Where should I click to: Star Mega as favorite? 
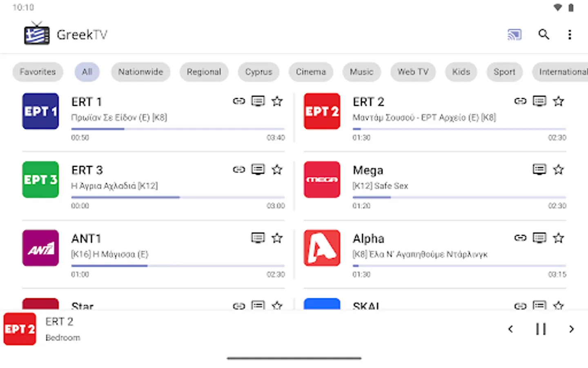pos(559,169)
